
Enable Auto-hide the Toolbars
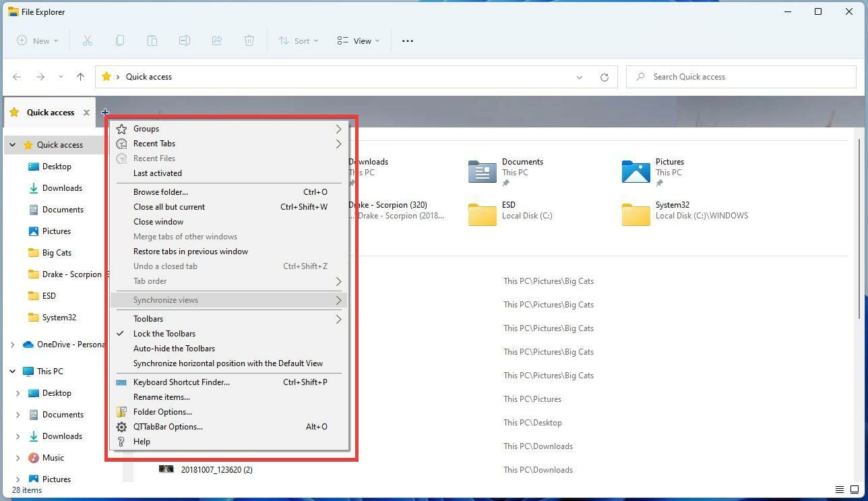[x=174, y=348]
